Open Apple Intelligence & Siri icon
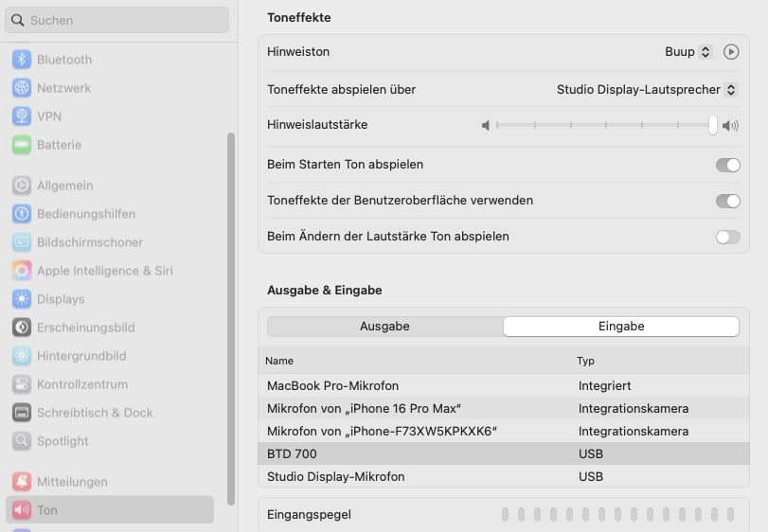768x532 pixels. 22,271
